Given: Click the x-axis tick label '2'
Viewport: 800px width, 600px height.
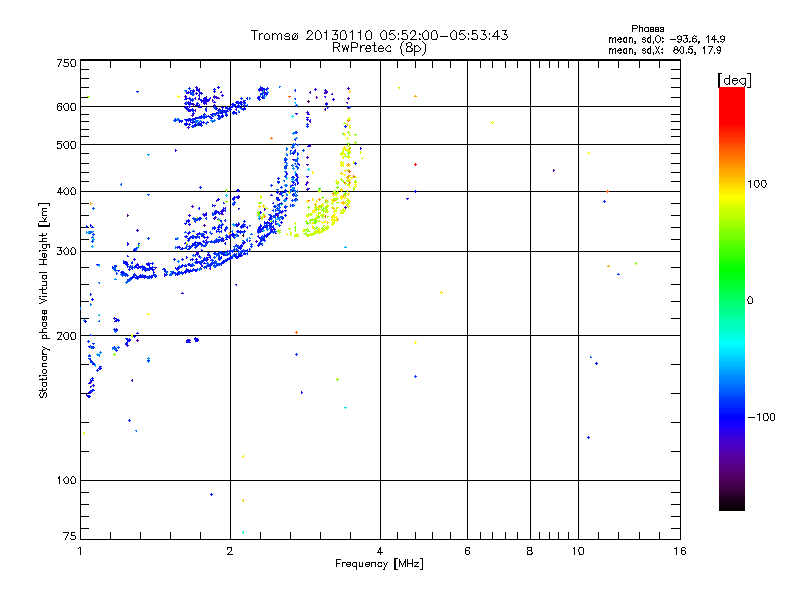Looking at the screenshot, I should (230, 551).
